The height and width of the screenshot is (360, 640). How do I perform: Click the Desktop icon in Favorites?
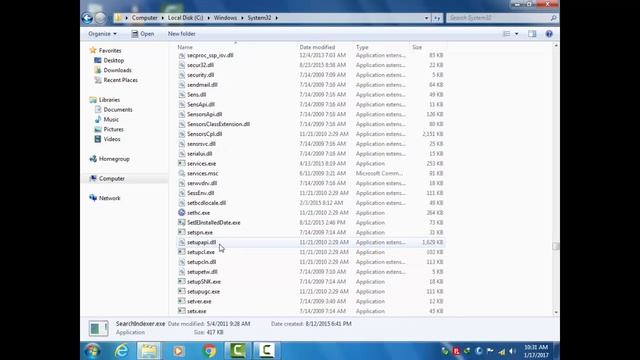(98, 60)
